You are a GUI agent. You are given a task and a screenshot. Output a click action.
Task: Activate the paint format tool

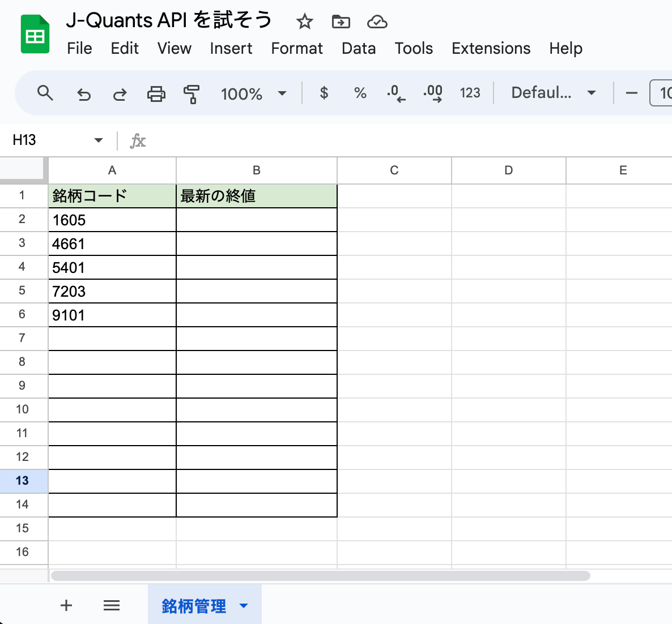(x=192, y=94)
